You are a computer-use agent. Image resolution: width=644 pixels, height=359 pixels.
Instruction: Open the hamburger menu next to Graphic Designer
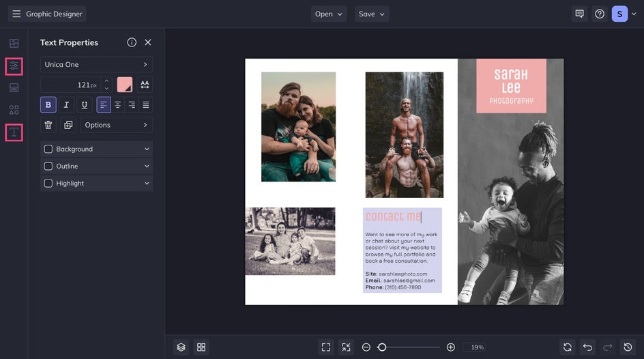16,14
